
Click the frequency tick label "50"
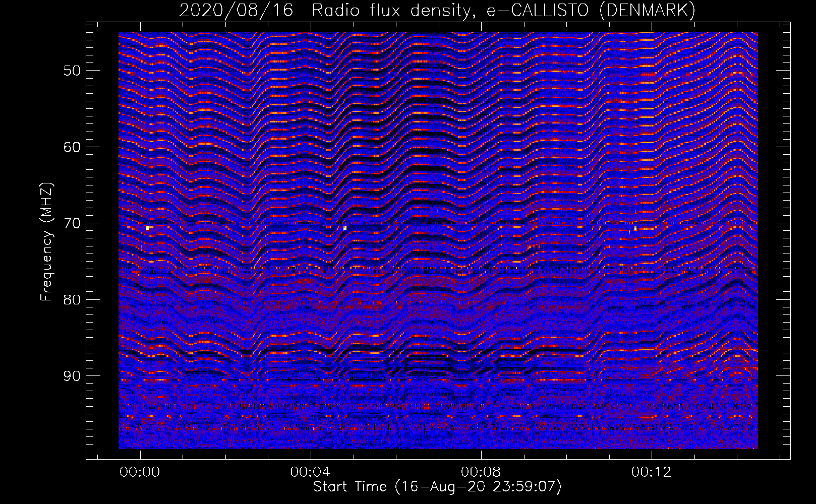pyautogui.click(x=72, y=71)
